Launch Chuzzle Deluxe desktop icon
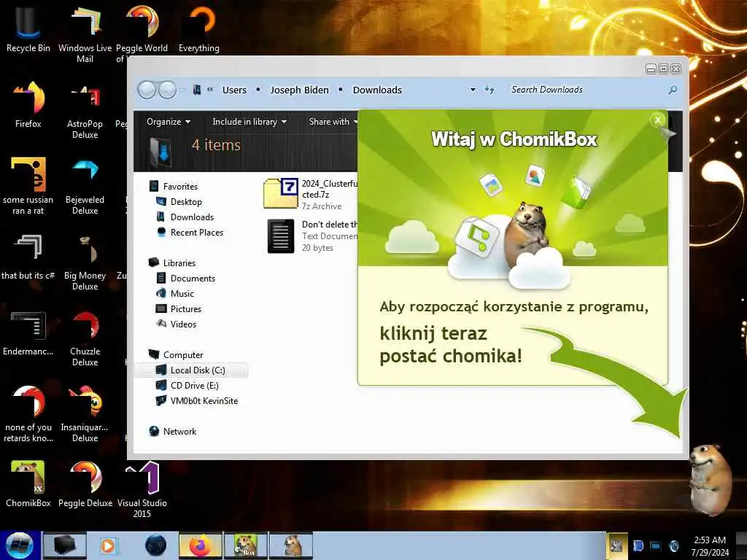Screen dimensions: 747x560 [85, 337]
